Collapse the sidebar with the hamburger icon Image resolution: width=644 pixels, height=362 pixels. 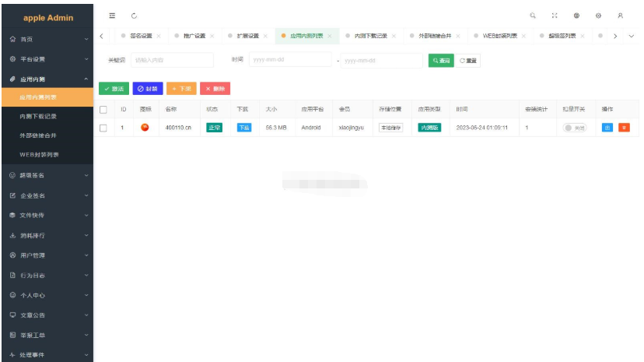click(x=112, y=16)
